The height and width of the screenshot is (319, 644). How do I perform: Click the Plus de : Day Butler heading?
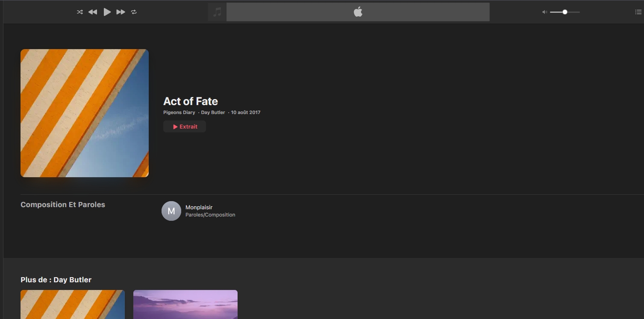56,280
